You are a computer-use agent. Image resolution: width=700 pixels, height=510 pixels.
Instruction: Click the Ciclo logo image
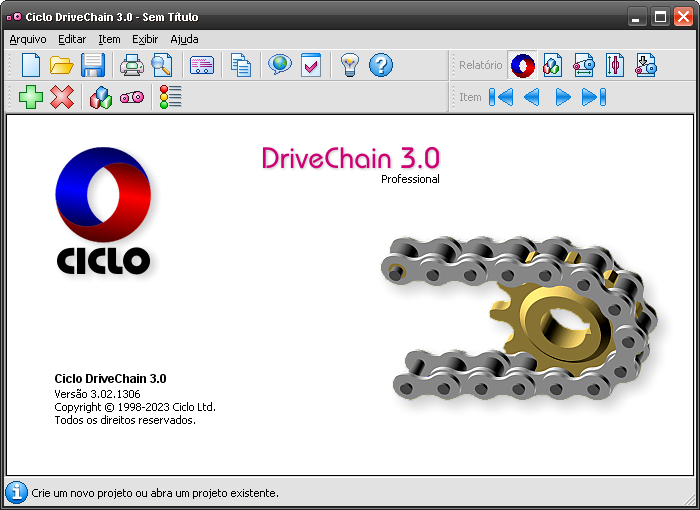click(103, 210)
